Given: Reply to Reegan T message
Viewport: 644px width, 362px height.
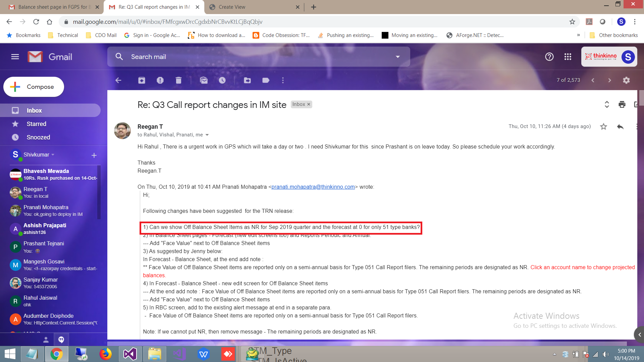Looking at the screenshot, I should 620,126.
